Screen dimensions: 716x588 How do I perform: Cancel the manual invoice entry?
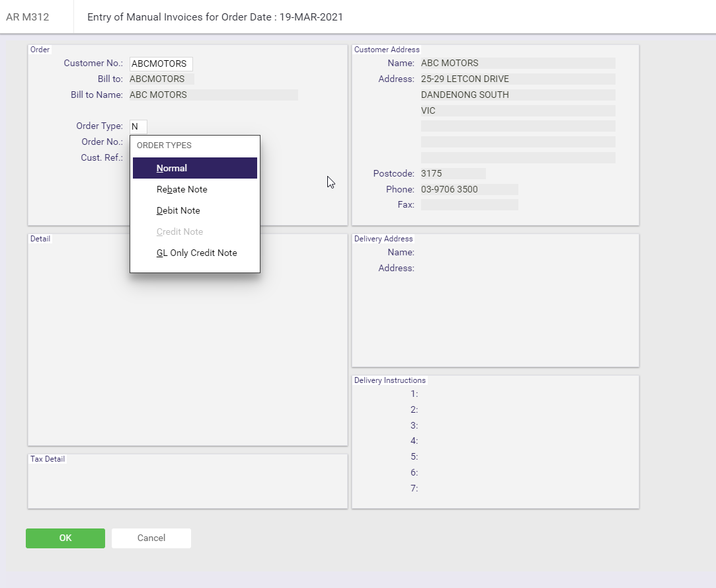click(x=151, y=538)
